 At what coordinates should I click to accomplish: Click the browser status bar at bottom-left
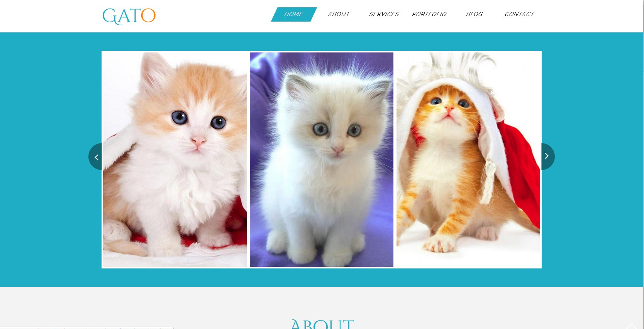87,328
